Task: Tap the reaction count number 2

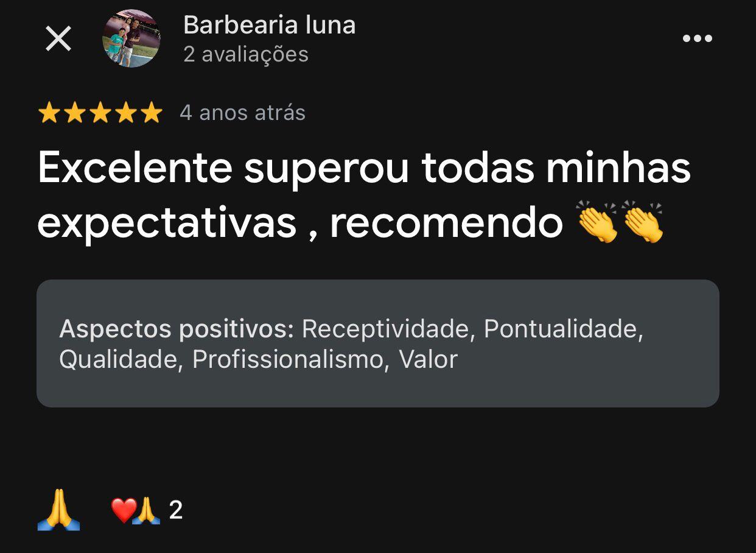Action: (175, 510)
